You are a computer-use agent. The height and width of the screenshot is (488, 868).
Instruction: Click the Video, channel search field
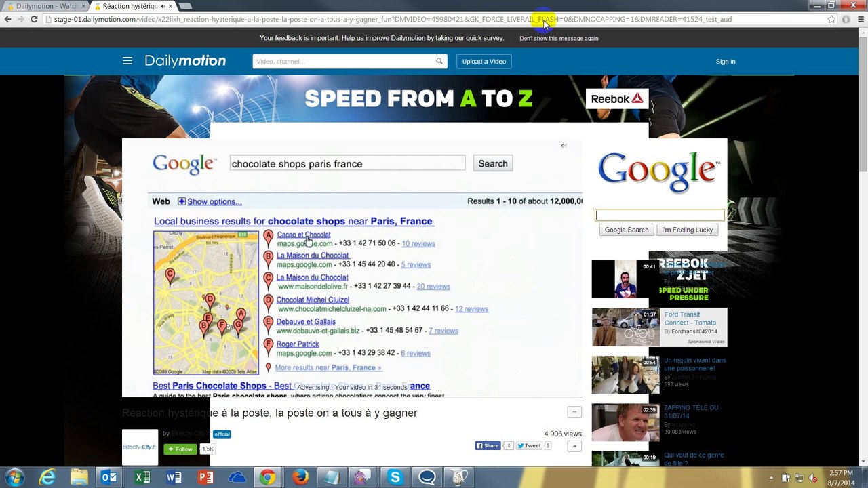[344, 61]
